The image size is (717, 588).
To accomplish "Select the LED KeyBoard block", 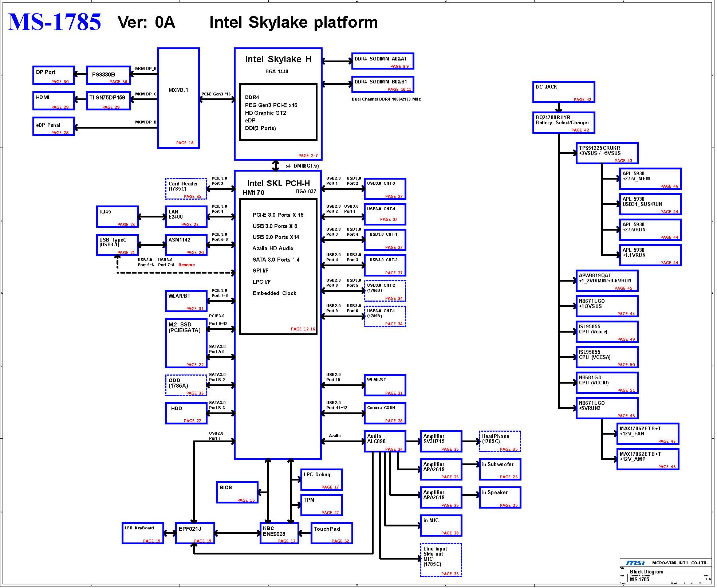I will click(x=143, y=533).
